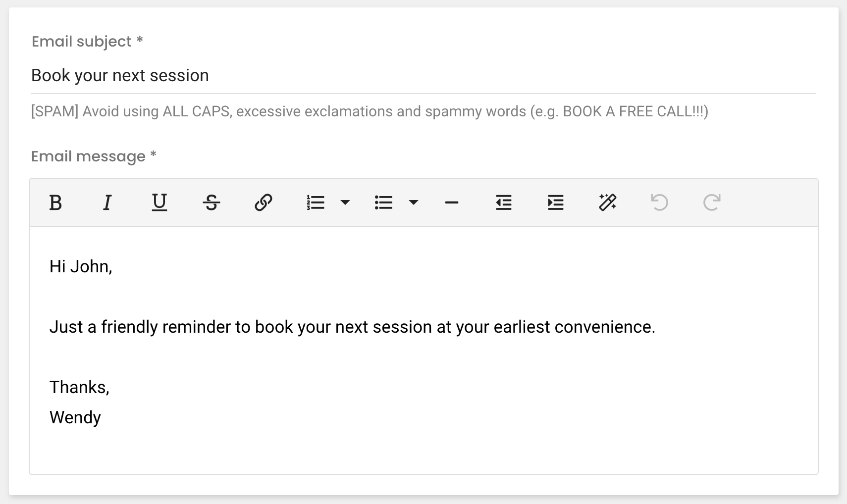Undo the last edit
Viewport: 847px width, 504px height.
coord(660,202)
